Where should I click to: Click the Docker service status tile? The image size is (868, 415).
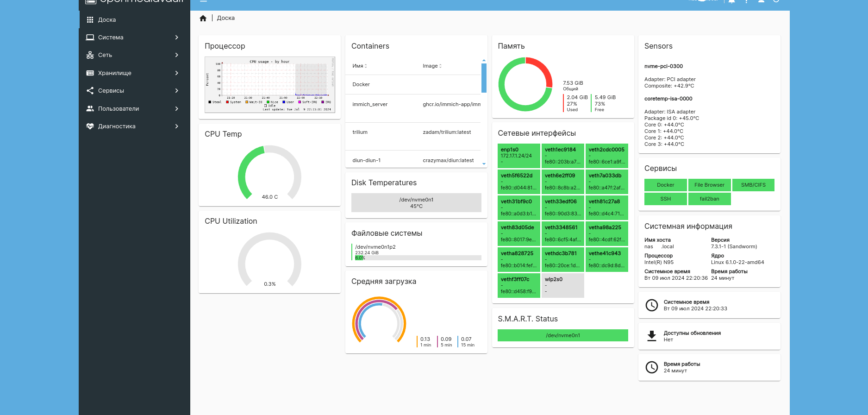665,185
